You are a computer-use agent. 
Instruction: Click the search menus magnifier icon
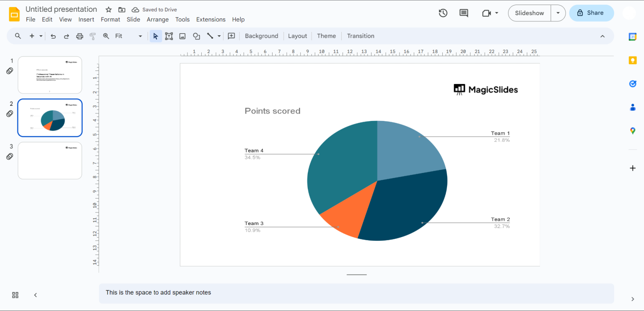click(18, 36)
